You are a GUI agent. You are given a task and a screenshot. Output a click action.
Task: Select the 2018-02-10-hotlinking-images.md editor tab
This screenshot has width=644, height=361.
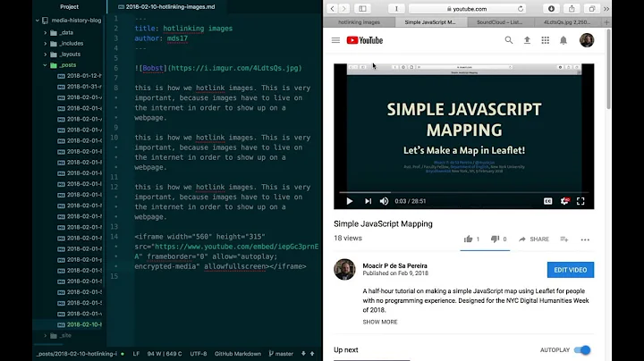(x=166, y=7)
